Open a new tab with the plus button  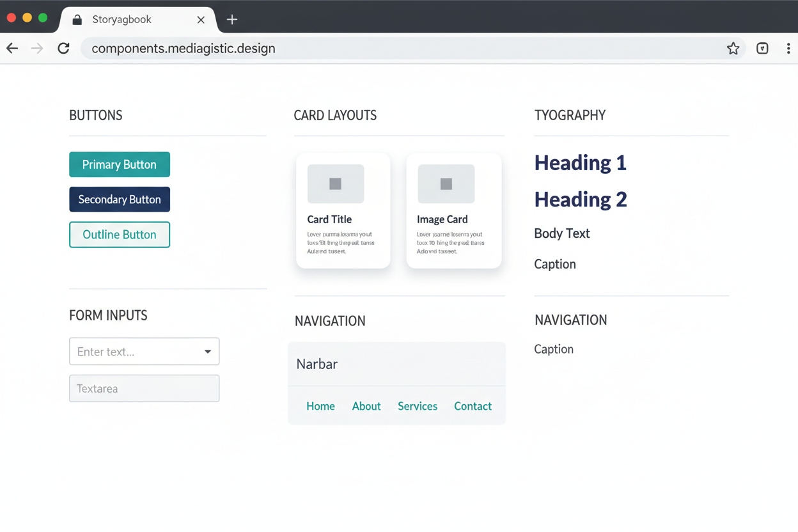pos(231,19)
